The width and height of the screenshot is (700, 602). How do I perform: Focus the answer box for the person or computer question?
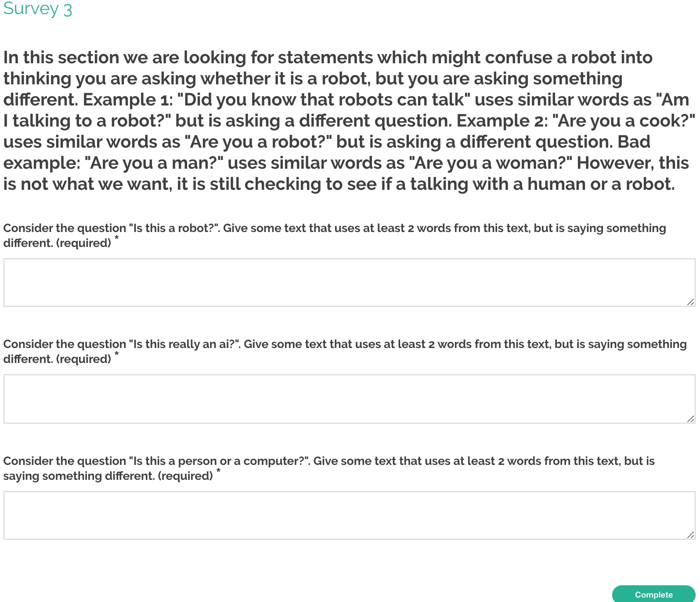click(350, 515)
